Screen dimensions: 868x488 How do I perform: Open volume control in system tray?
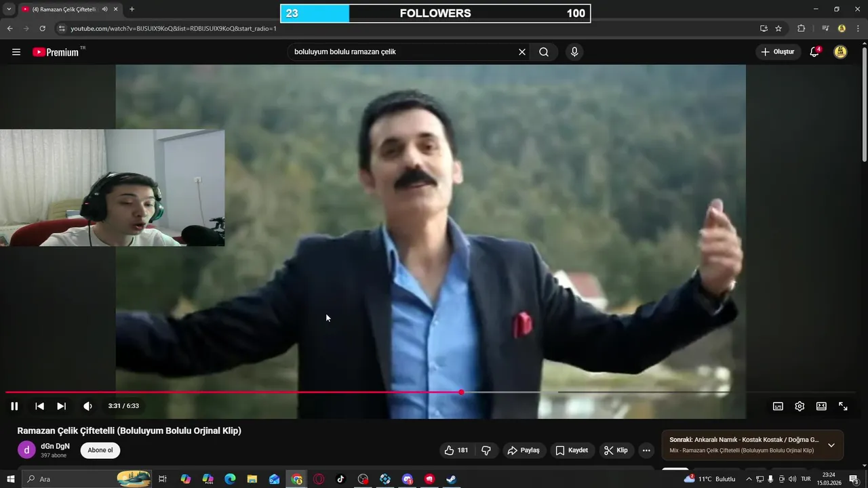792,479
